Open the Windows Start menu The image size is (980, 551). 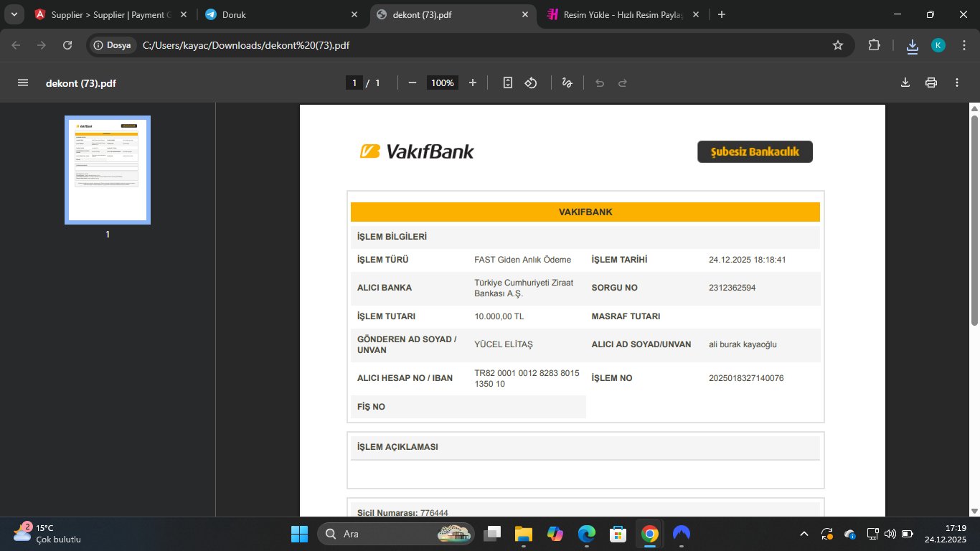tap(299, 534)
